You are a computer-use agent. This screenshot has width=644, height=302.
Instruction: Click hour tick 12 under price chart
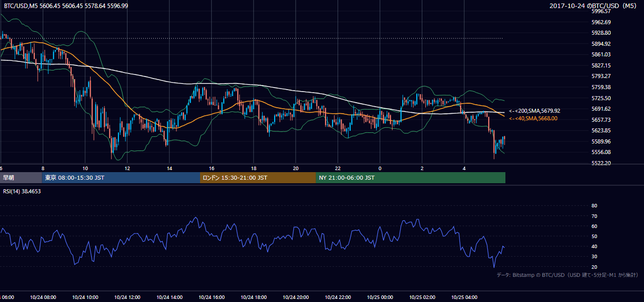pos(127,169)
